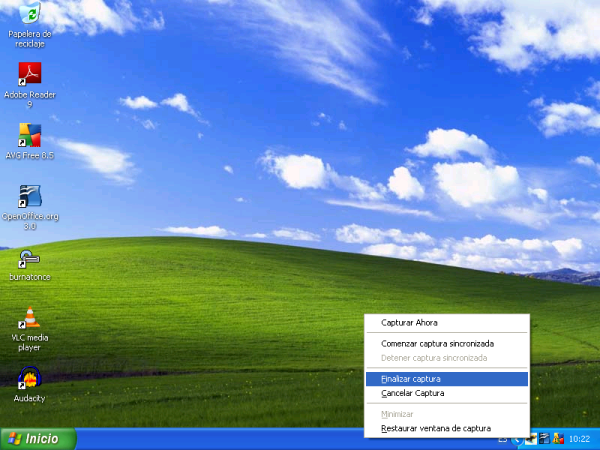Click the multicolored AVG icon in system tray
This screenshot has width=600, height=450.
[559, 439]
